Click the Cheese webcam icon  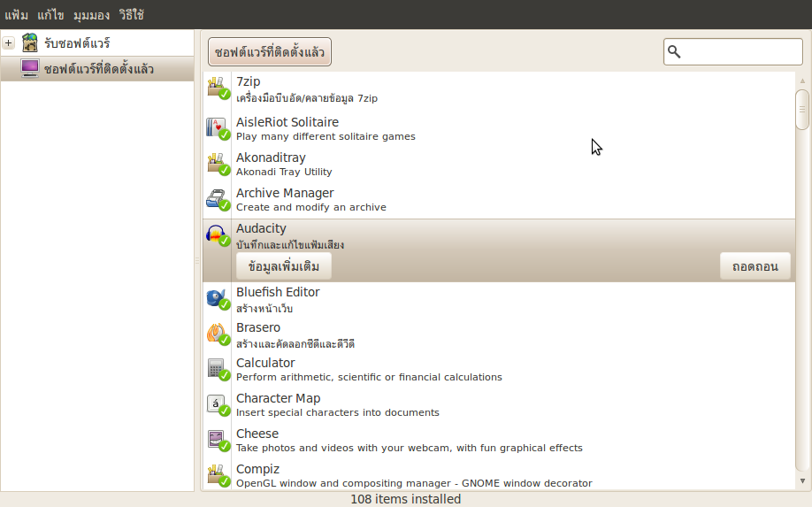(x=218, y=440)
